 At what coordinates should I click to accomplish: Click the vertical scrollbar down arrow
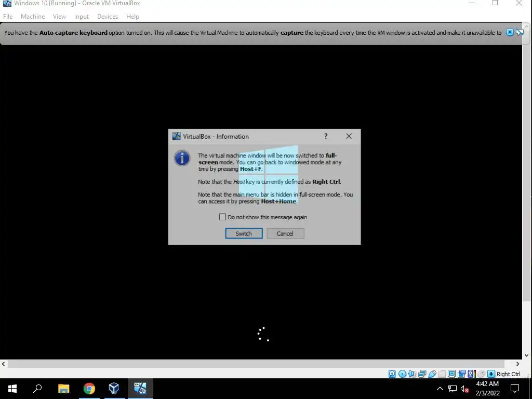click(x=527, y=355)
